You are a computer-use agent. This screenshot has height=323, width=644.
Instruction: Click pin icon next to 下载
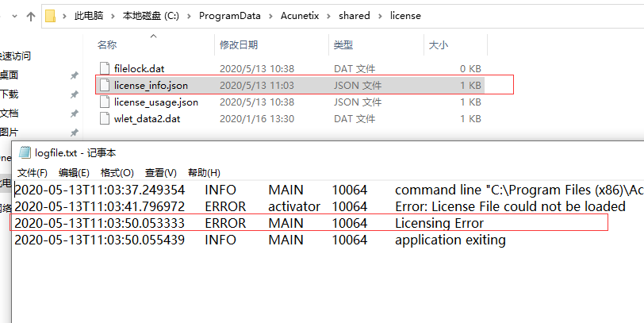click(74, 94)
